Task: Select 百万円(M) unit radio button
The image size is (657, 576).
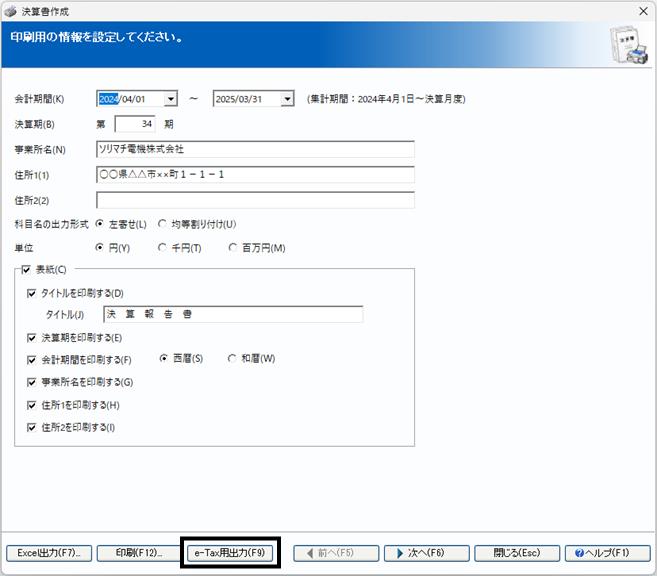Action: 233,248
